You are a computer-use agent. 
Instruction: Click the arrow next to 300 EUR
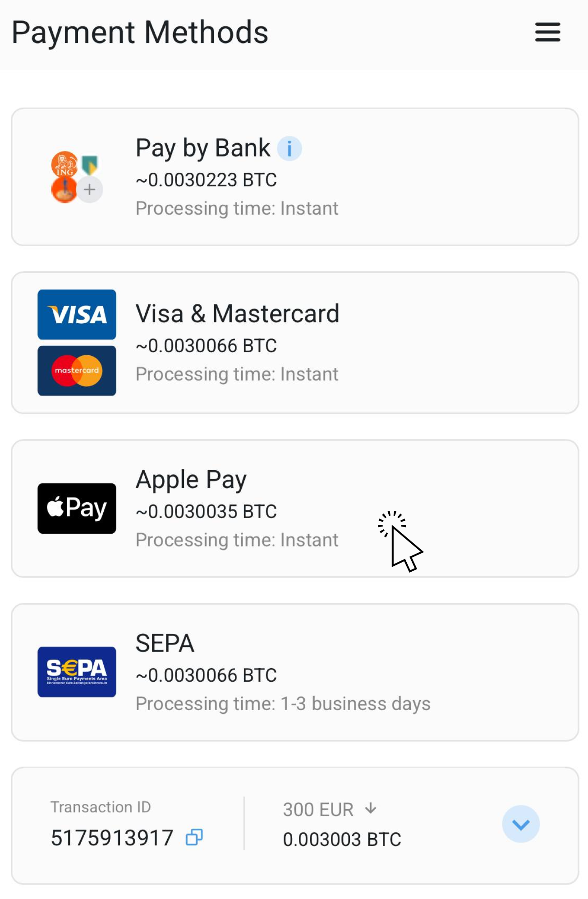pyautogui.click(x=371, y=808)
